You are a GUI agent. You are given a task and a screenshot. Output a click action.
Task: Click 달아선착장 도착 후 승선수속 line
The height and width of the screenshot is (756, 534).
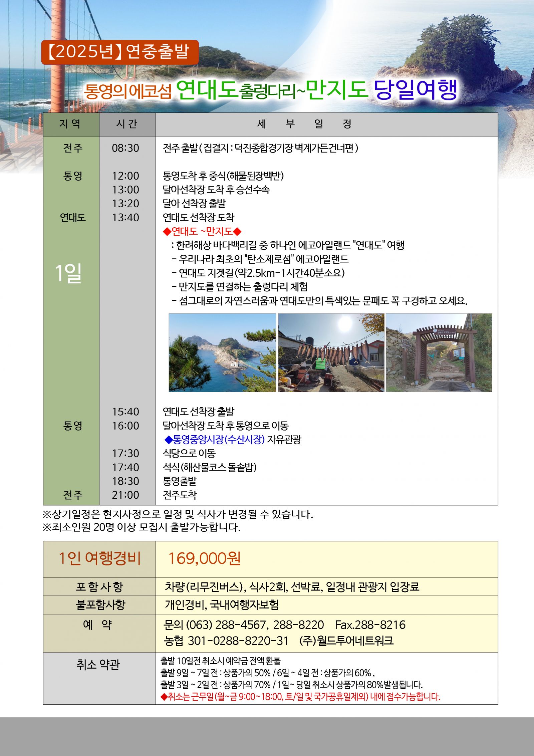point(216,190)
